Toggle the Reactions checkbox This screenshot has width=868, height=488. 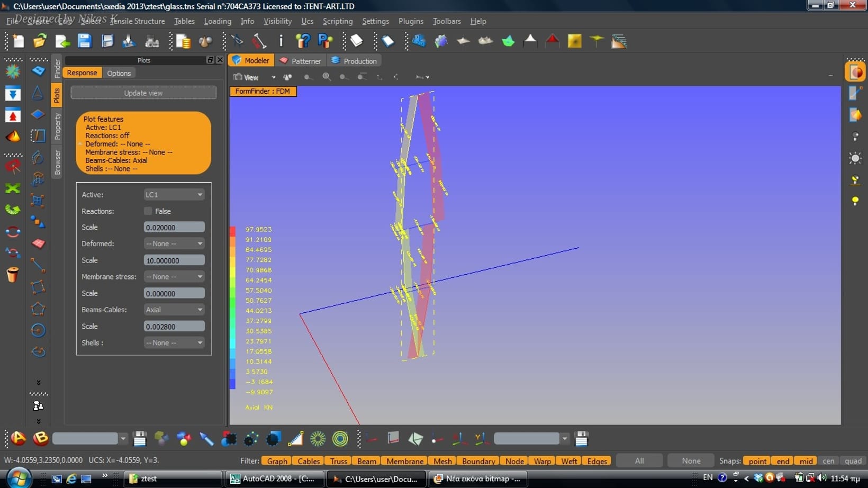(x=148, y=211)
